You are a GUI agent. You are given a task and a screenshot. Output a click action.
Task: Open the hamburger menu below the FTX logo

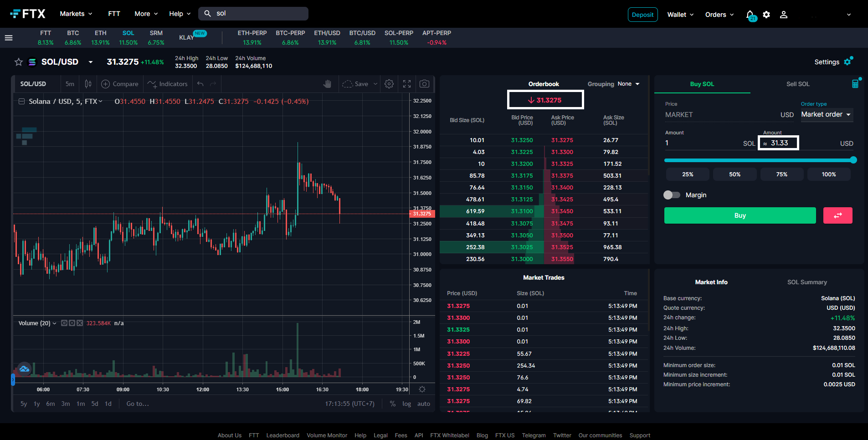click(x=9, y=38)
